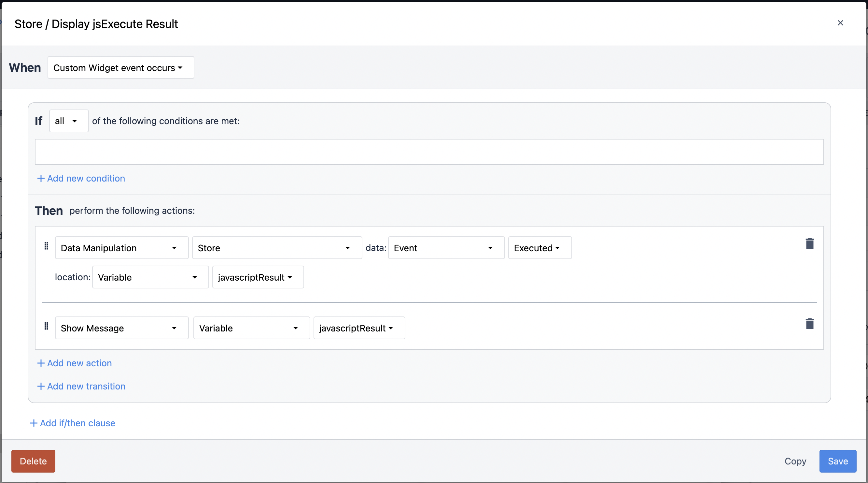Open the 'all' conditions dropdown
Image resolution: width=868 pixels, height=483 pixels.
tap(69, 121)
